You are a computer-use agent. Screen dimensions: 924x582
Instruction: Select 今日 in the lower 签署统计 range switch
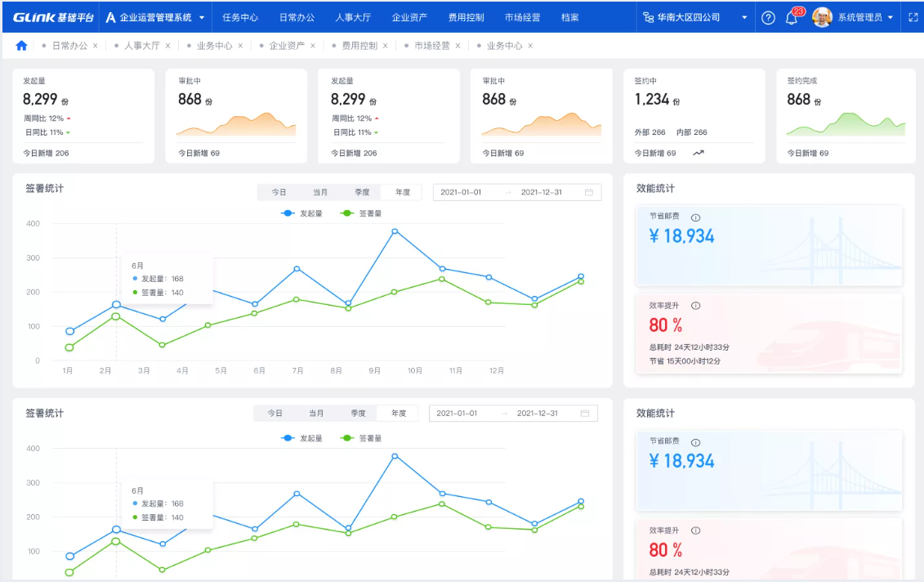pos(275,414)
